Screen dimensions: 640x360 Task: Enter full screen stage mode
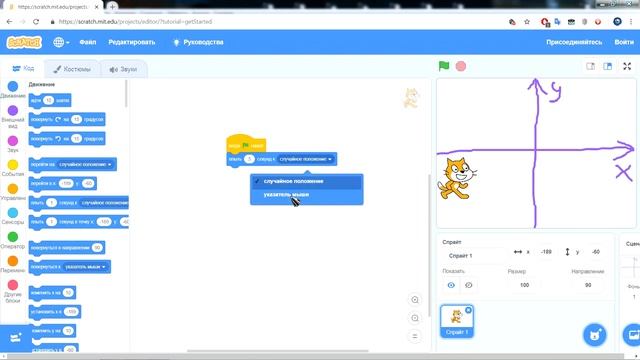pyautogui.click(x=627, y=66)
